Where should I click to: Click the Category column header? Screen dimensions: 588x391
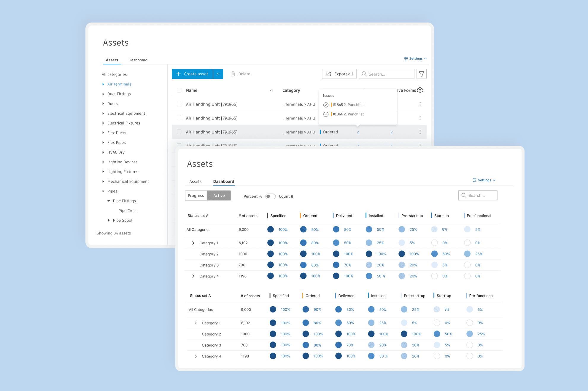coord(291,90)
